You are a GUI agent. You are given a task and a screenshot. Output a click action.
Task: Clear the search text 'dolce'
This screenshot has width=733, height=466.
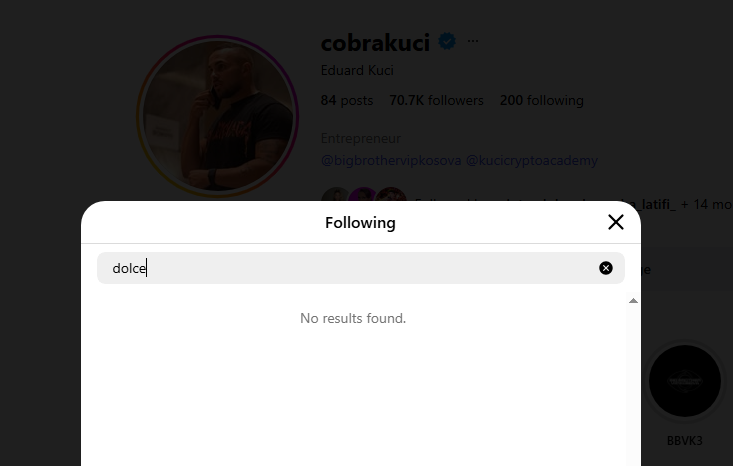point(606,268)
